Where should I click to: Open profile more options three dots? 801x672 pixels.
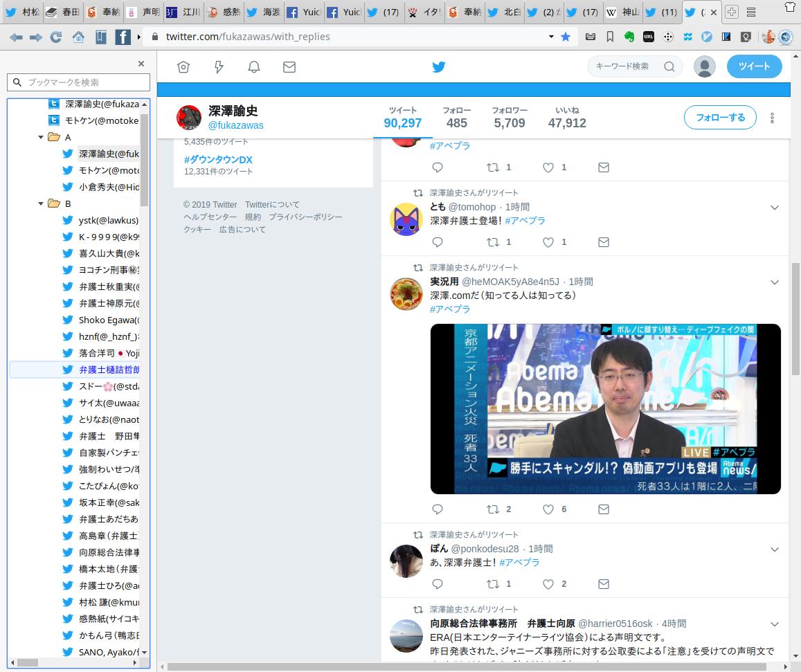pos(772,118)
